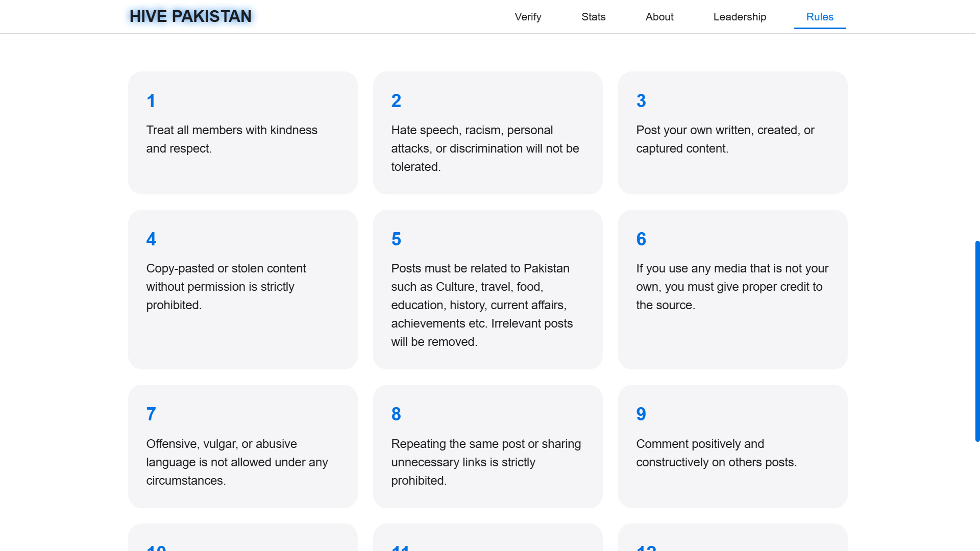Click 'Posts must be related to Pakistan' text
980x551 pixels.
pyautogui.click(x=482, y=305)
